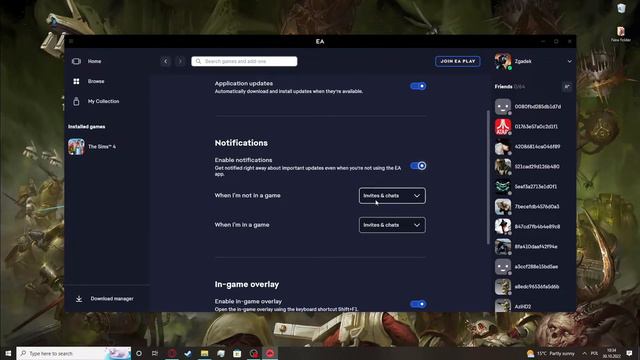Click avatar of friend 847cd7fb4b4e89c8
Image resolution: width=640 pixels, height=360 pixels.
point(503,227)
